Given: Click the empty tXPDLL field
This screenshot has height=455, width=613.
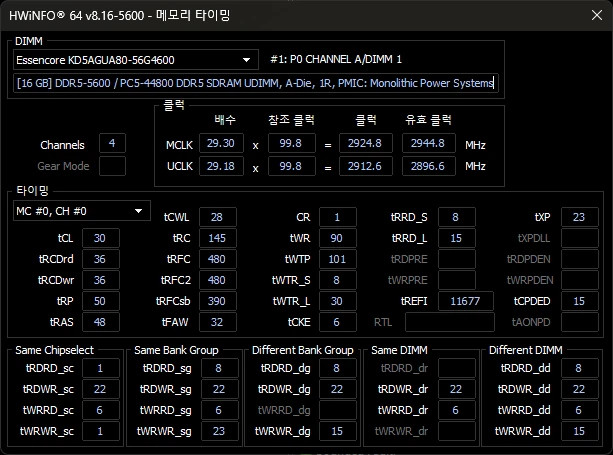Looking at the screenshot, I should tap(580, 238).
